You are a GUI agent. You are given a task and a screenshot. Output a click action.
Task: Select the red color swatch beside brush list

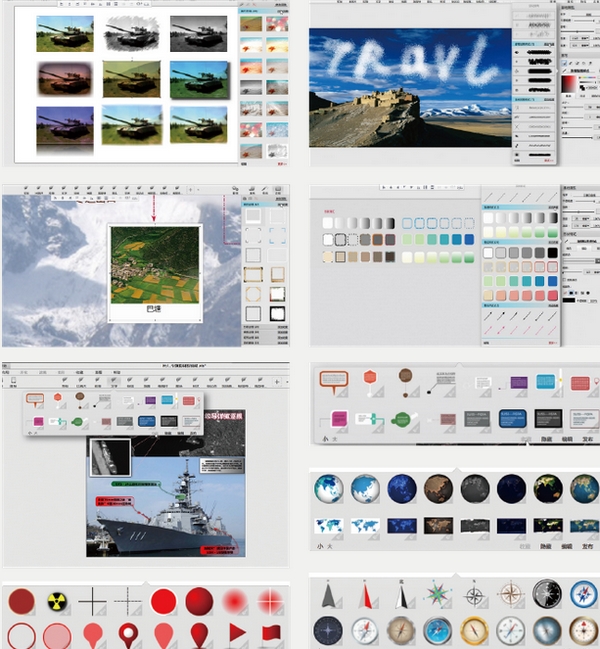click(571, 82)
